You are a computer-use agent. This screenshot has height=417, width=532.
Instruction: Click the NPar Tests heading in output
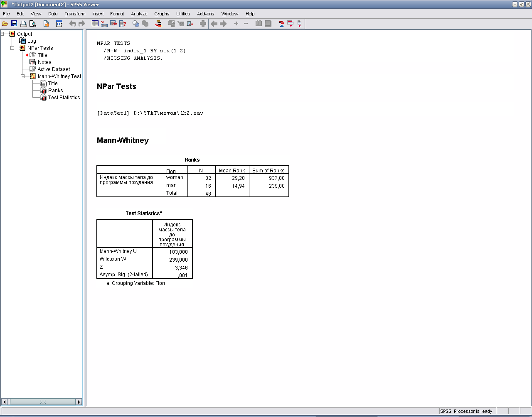tap(116, 86)
